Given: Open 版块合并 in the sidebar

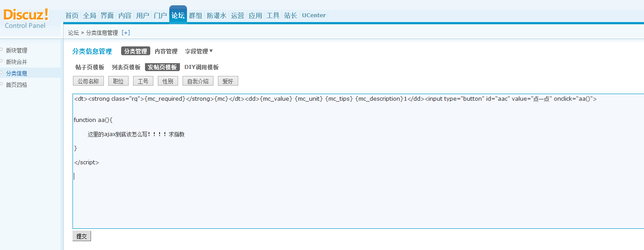Looking at the screenshot, I should (17, 62).
